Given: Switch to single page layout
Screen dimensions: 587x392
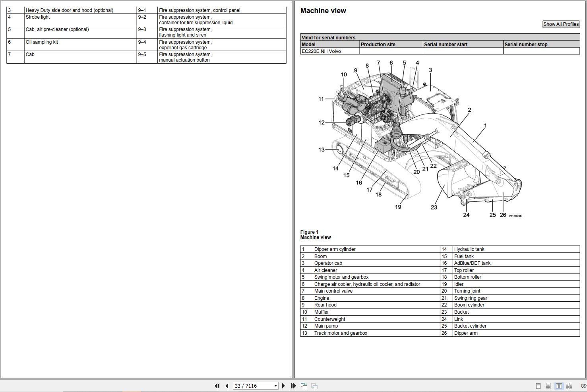Looking at the screenshot, I should (538, 386).
